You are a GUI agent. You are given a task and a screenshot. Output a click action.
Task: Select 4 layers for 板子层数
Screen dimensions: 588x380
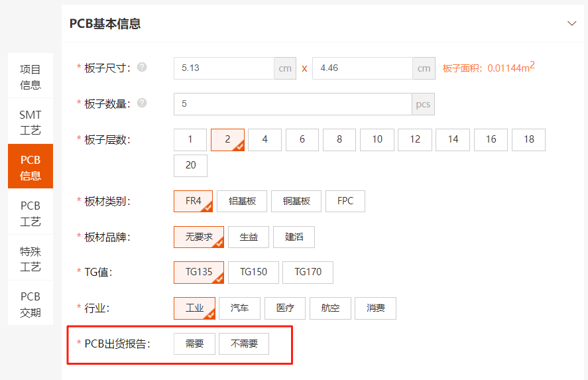click(x=265, y=139)
